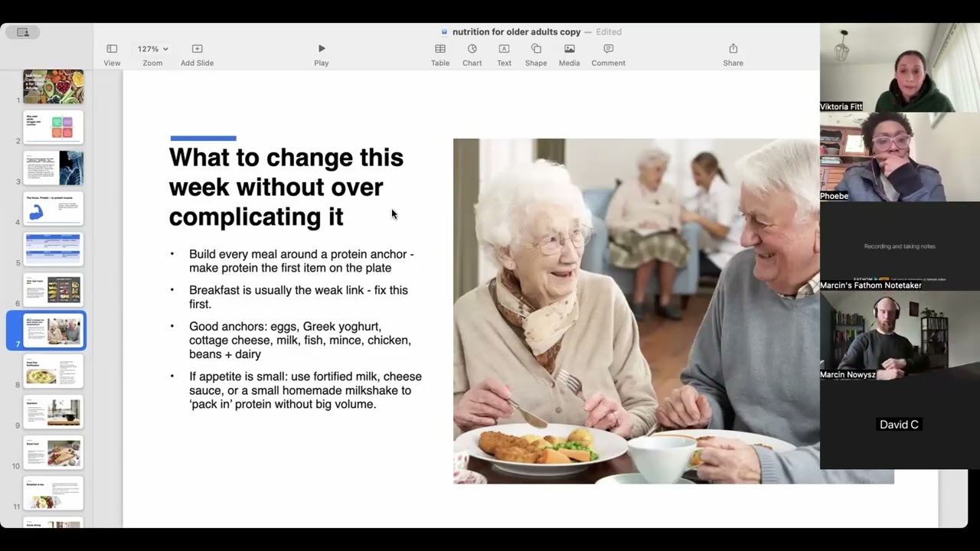Open the Share options

click(x=733, y=54)
